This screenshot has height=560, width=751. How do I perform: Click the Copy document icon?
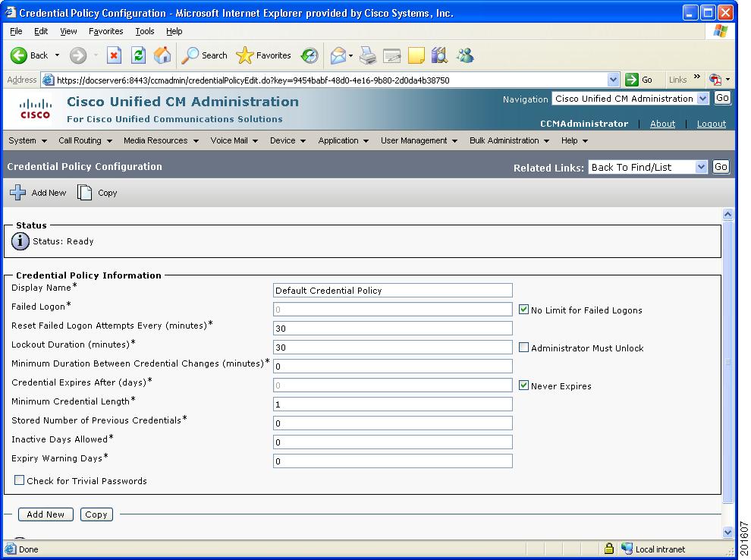point(84,193)
